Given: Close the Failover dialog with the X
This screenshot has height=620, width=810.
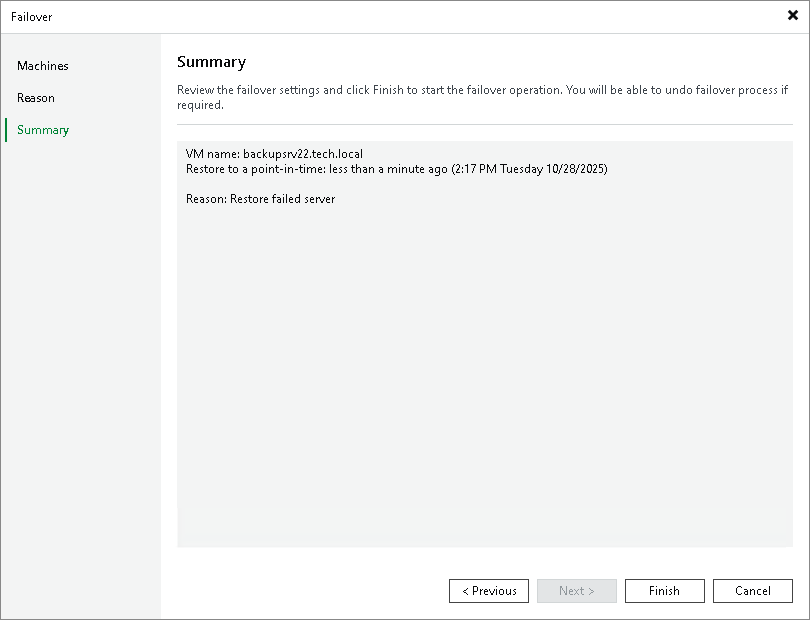Looking at the screenshot, I should click(793, 16).
